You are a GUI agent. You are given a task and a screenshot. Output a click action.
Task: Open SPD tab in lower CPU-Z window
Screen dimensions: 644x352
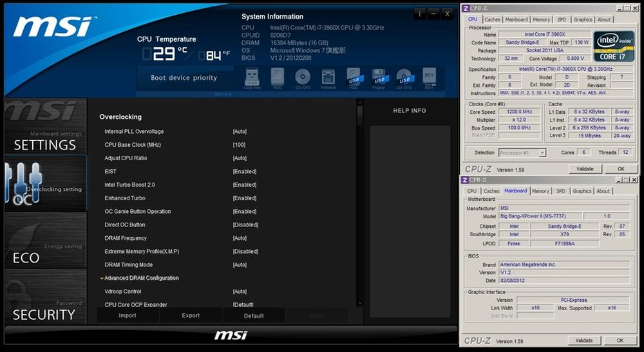click(561, 191)
